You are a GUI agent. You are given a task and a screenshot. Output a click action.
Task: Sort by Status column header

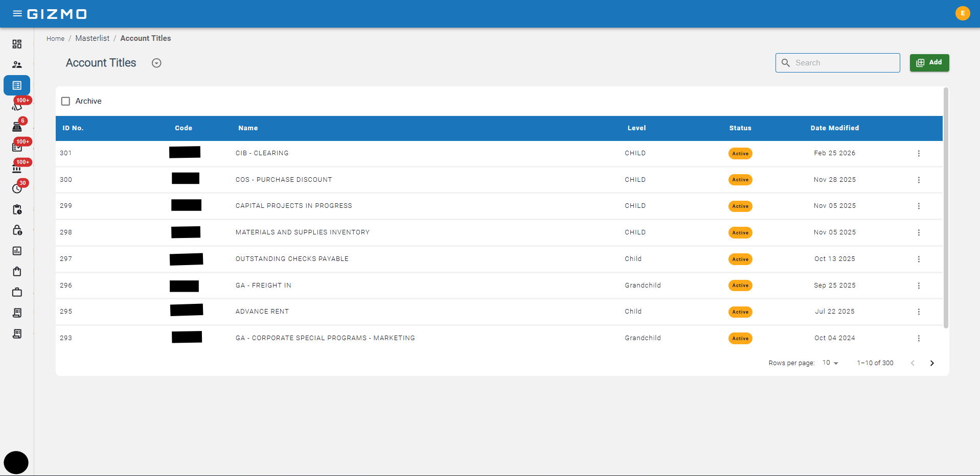pyautogui.click(x=740, y=128)
